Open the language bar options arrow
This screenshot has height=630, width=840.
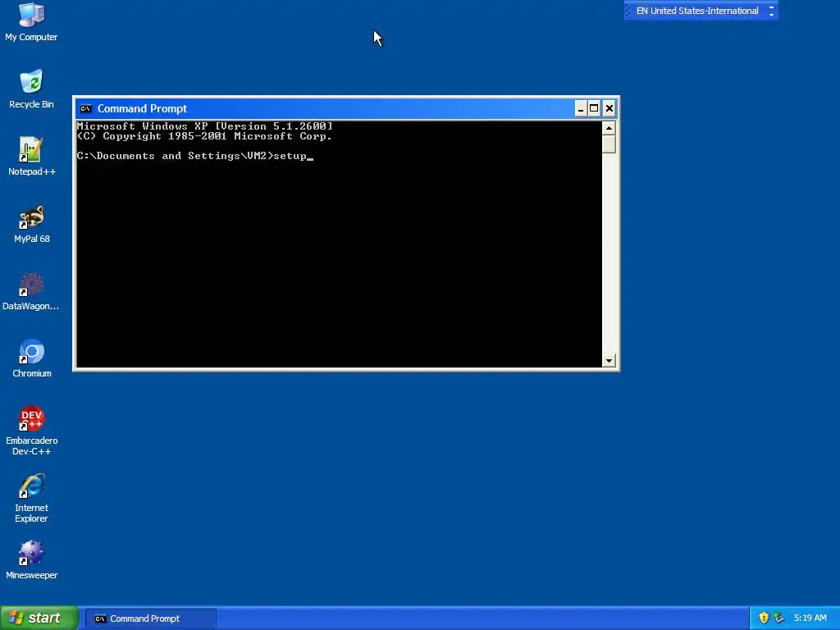point(771,15)
